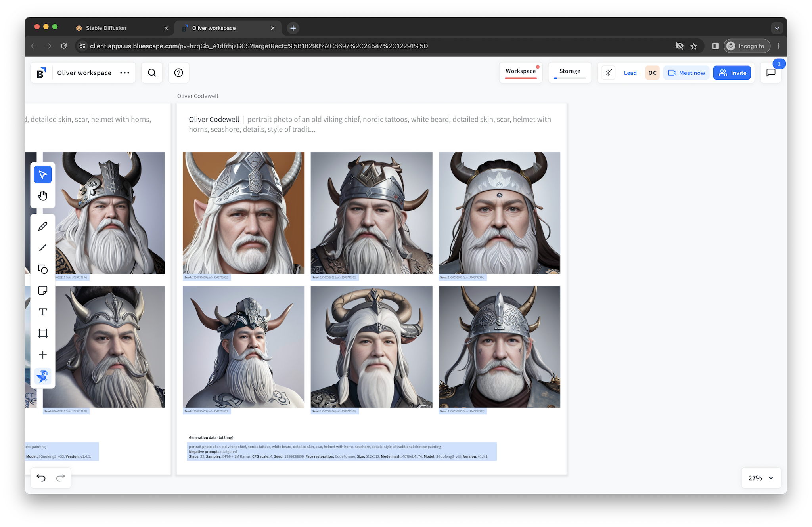This screenshot has height=527, width=812.
Task: Select the Hand pan tool
Action: tap(43, 196)
